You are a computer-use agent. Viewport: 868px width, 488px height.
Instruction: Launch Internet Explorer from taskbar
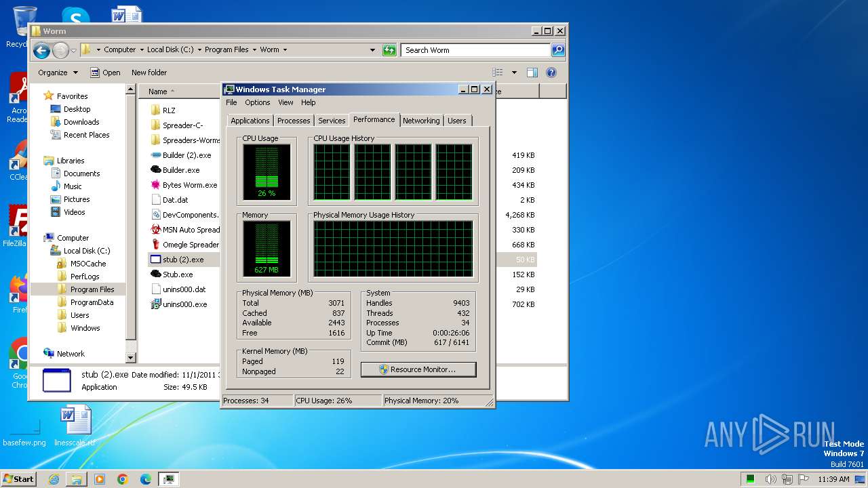(54, 479)
